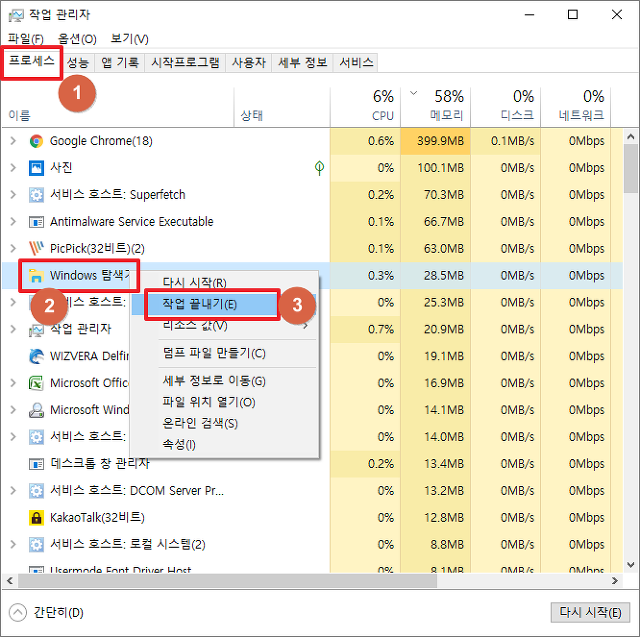Expand the 사진 process group
This screenshot has width=640, height=637.
(x=13, y=168)
